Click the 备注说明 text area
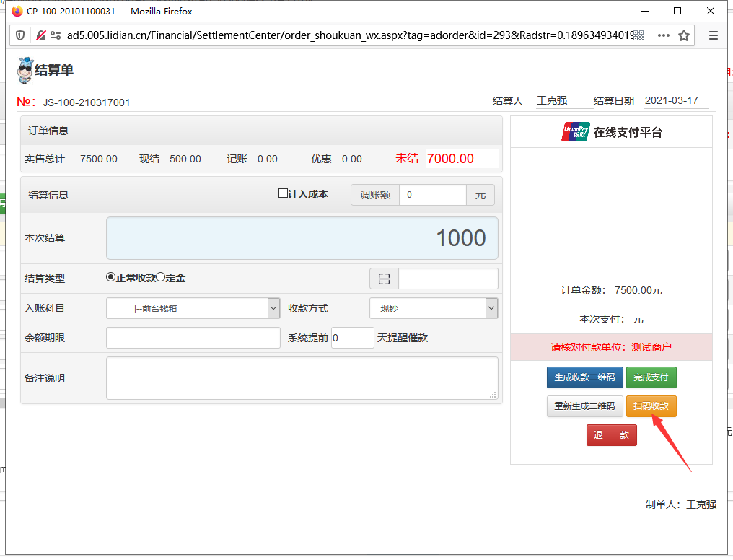This screenshot has height=560, width=733. [x=302, y=378]
